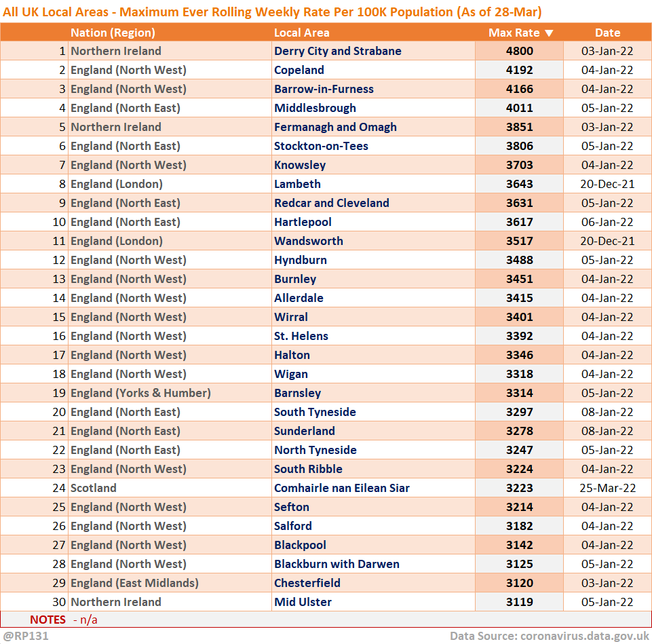The image size is (652, 644).
Task: Click the @RP131 author handle
Action: pyautogui.click(x=26, y=636)
